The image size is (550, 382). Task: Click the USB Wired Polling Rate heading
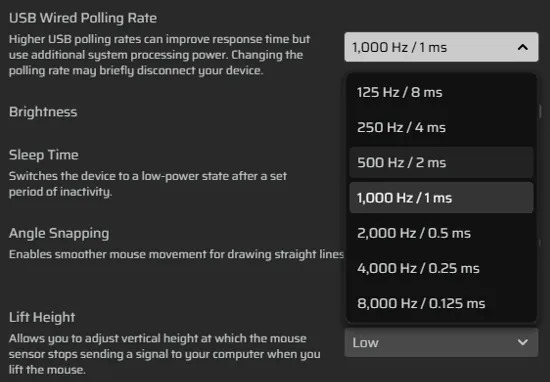[83, 18]
